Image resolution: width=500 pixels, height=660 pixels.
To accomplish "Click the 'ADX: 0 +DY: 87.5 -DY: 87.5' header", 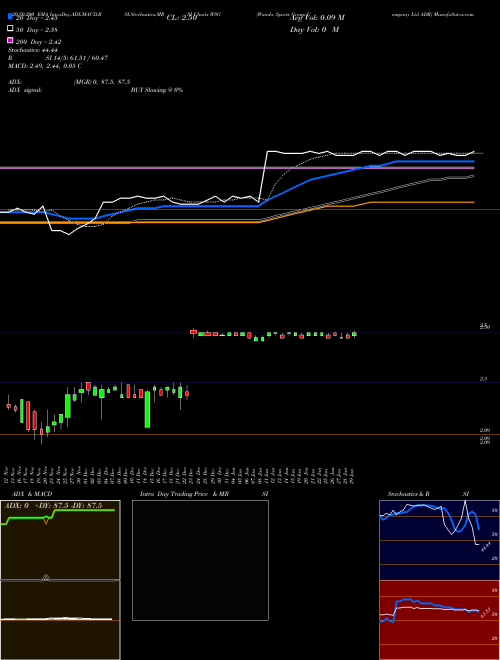I will 53,506.
